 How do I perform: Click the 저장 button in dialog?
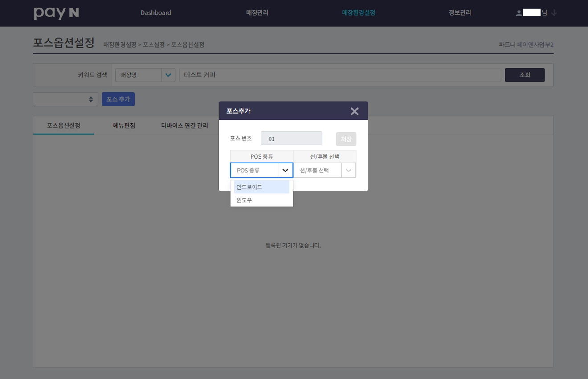click(346, 139)
